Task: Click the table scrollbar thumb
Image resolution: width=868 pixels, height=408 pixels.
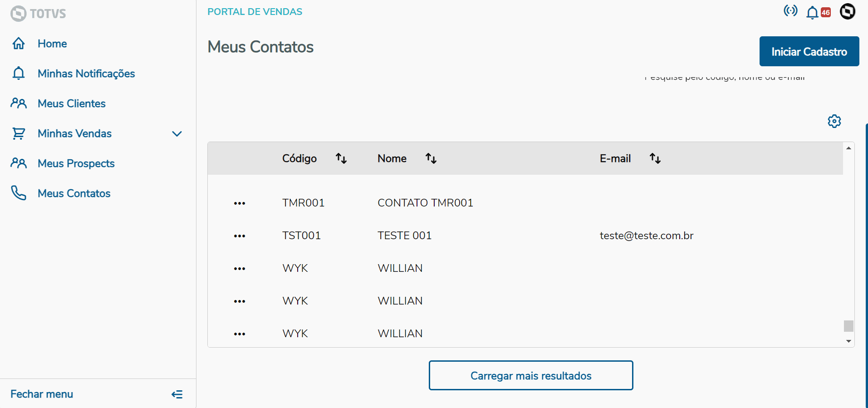Action: [848, 326]
